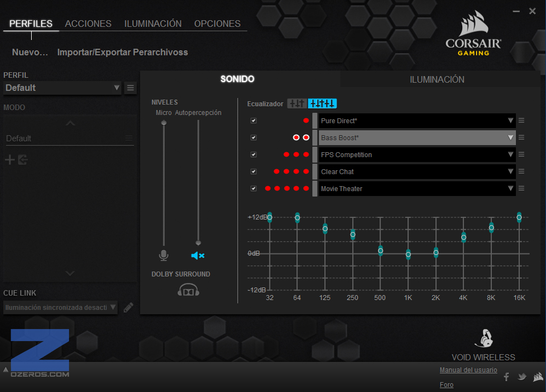Add a new mode with the plus icon
The image size is (546, 392).
[10, 160]
